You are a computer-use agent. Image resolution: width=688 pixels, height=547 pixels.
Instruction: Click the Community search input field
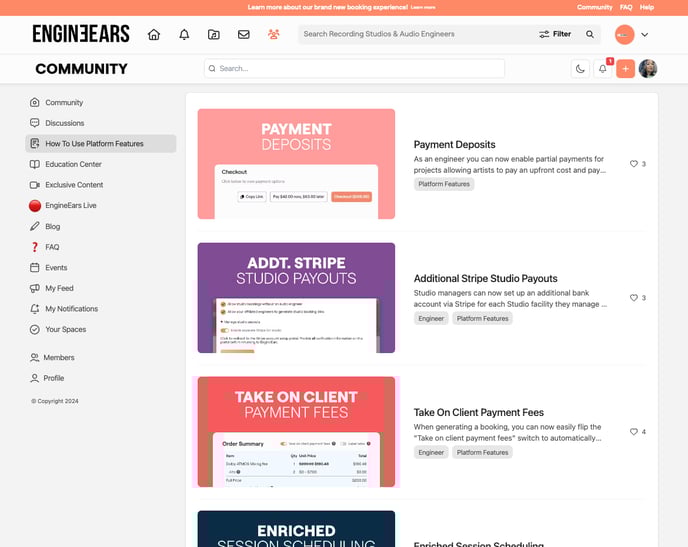click(355, 69)
